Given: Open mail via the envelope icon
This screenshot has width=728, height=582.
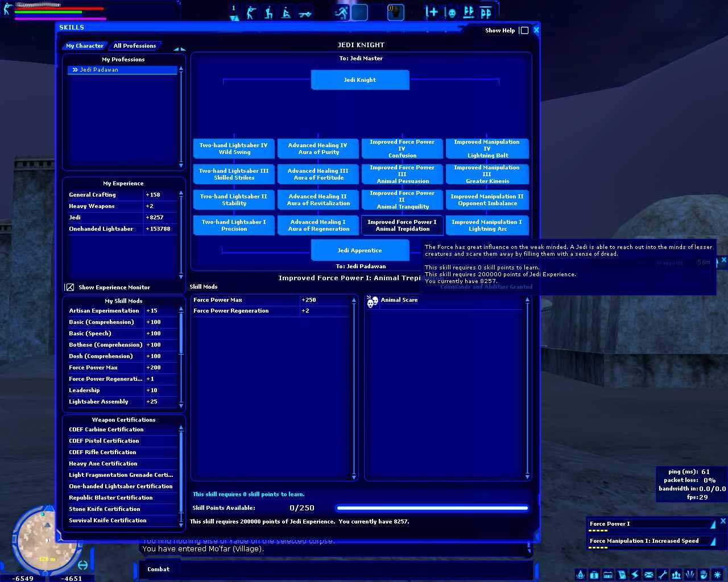Looking at the screenshot, I should (x=648, y=575).
